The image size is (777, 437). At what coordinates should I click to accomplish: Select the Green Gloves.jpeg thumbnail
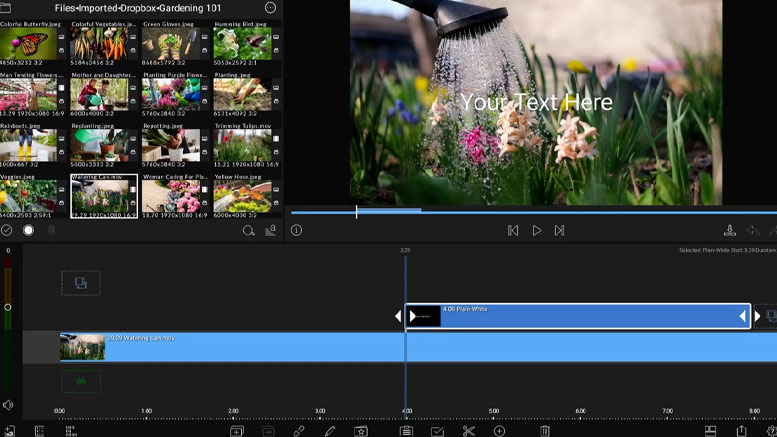click(x=171, y=44)
